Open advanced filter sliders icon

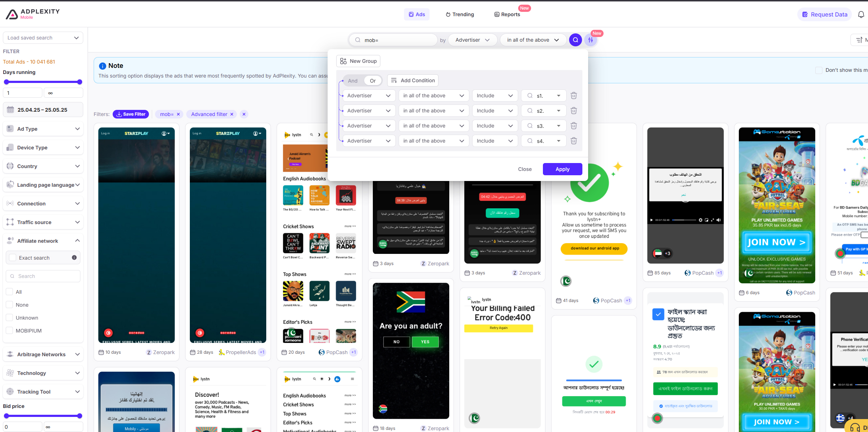coord(591,40)
